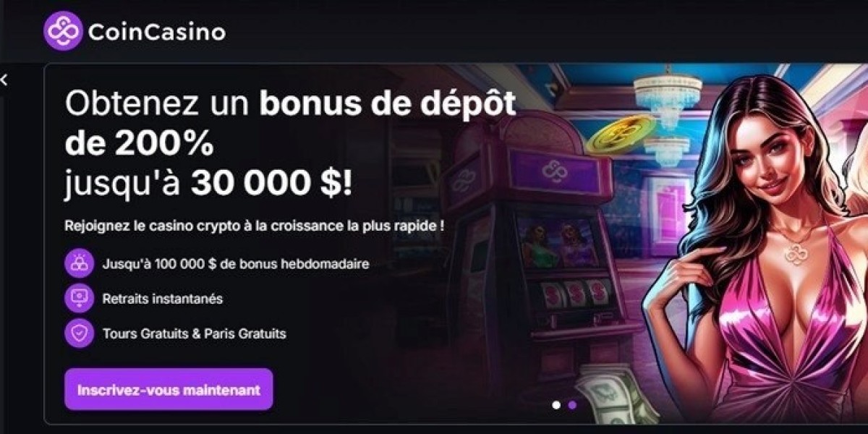Click the CoinCasino brand name text
Viewport: 868px width, 434px height.
point(157,32)
